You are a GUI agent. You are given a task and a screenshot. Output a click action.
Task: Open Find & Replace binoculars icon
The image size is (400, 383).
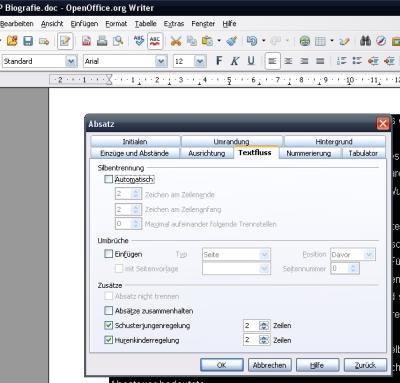[365, 41]
